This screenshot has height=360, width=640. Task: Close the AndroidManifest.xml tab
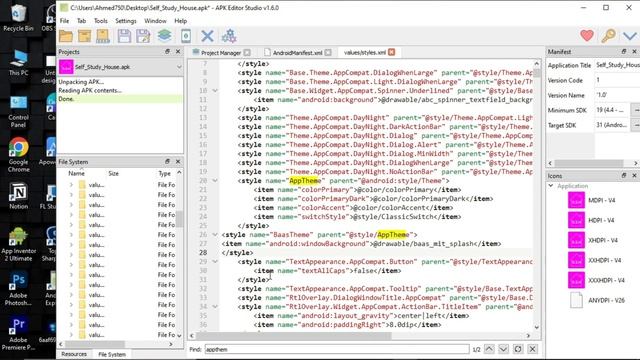coord(328,53)
